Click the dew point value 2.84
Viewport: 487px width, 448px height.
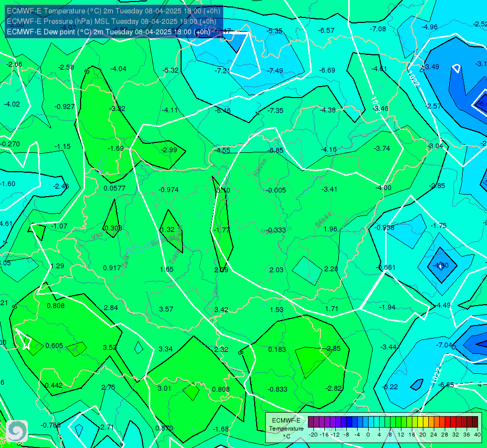pyautogui.click(x=111, y=308)
